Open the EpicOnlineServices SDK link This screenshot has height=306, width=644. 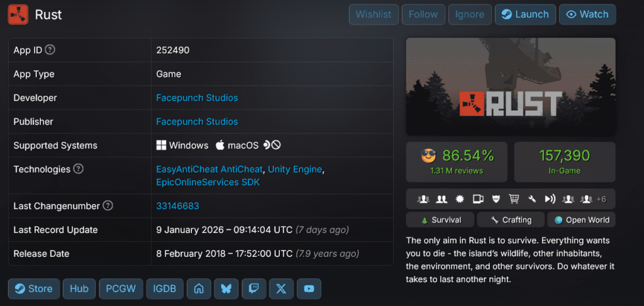click(208, 182)
